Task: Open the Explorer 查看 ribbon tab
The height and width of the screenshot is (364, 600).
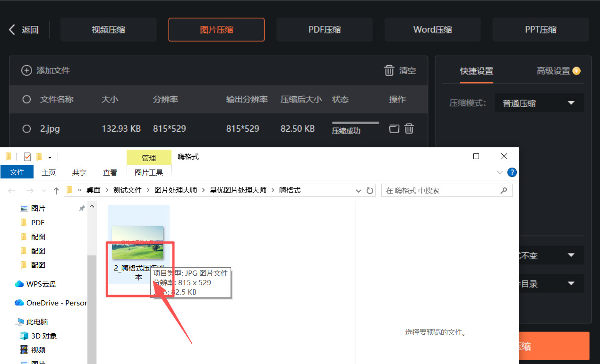Action: (x=110, y=173)
